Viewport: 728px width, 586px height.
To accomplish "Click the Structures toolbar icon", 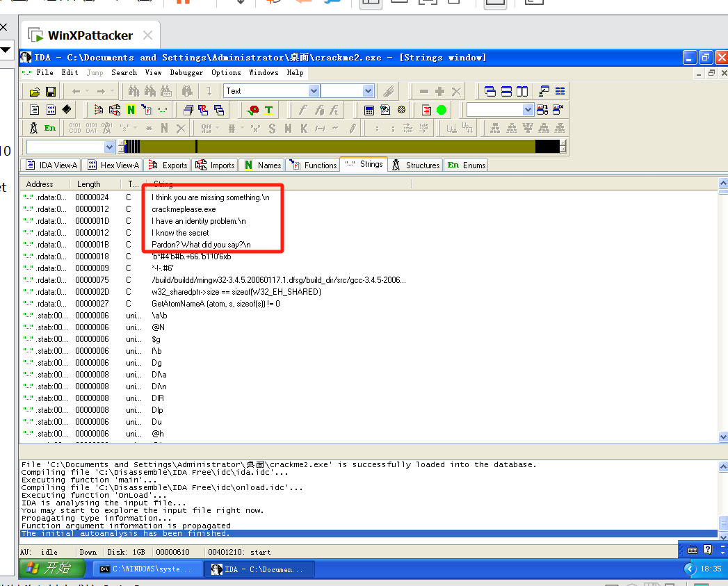I will tap(33, 128).
